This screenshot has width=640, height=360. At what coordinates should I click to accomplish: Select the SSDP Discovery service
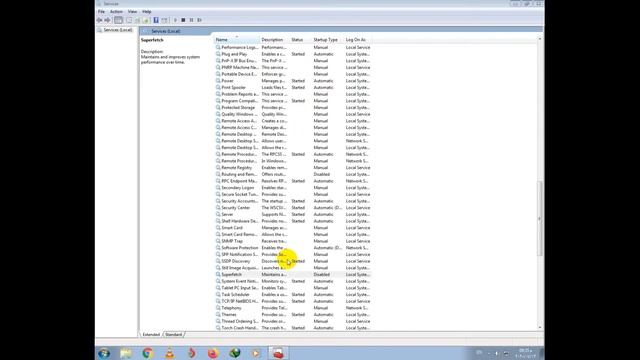pos(293,261)
